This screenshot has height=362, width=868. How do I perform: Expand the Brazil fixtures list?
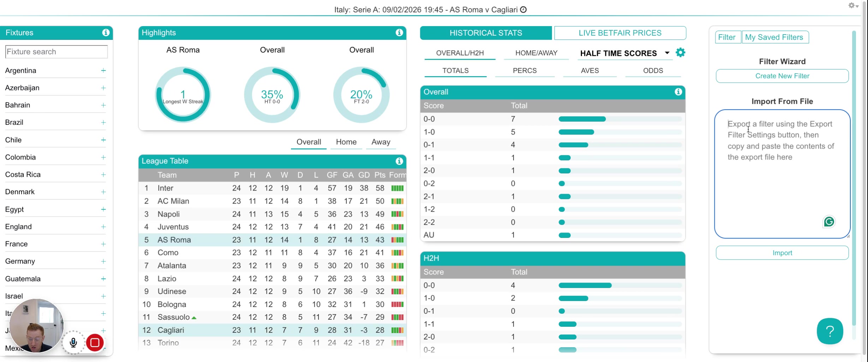[103, 122]
